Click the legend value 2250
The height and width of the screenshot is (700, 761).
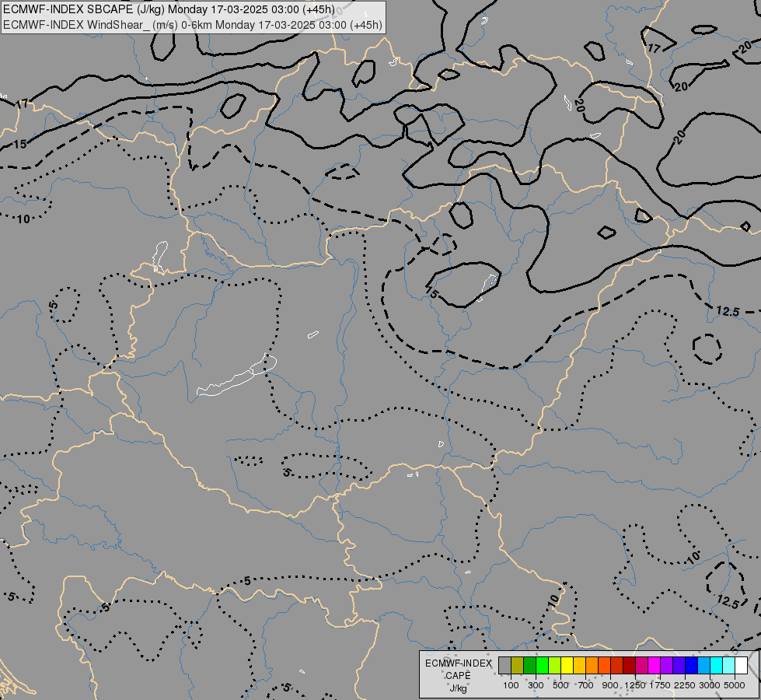click(684, 685)
